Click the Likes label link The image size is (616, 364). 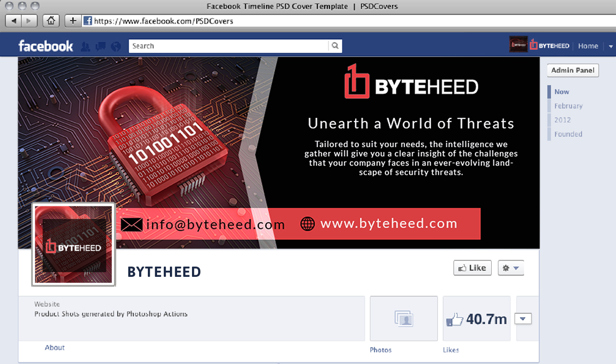tap(451, 350)
